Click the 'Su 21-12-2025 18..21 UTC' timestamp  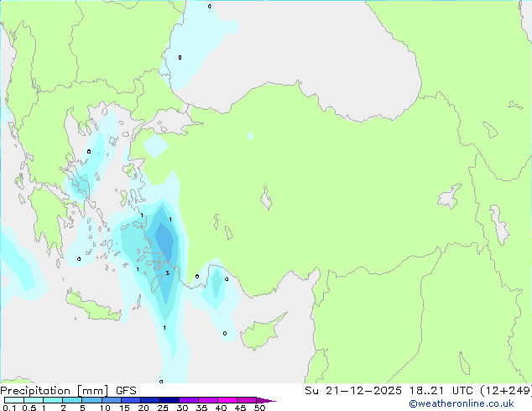[389, 391]
